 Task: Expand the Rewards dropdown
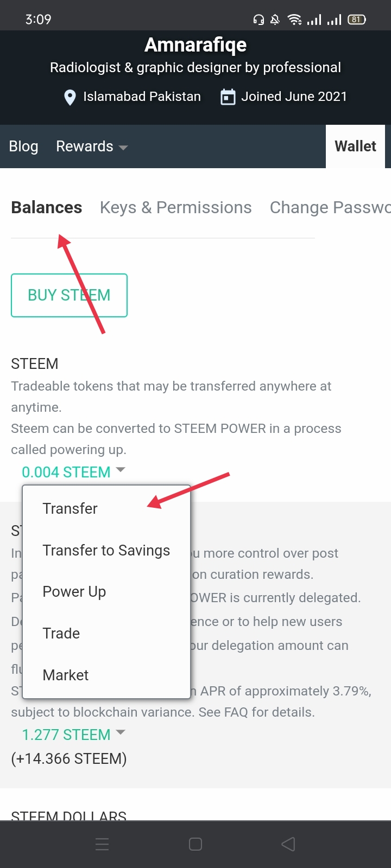tap(92, 146)
